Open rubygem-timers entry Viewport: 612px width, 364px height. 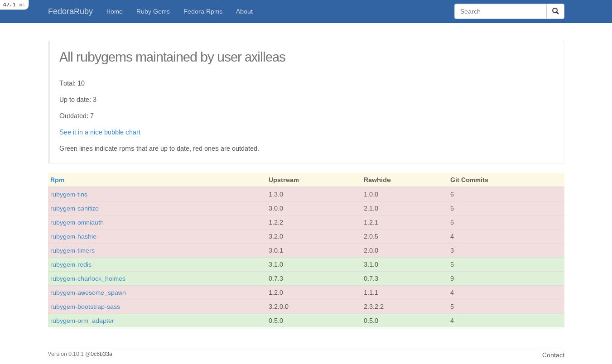point(72,250)
